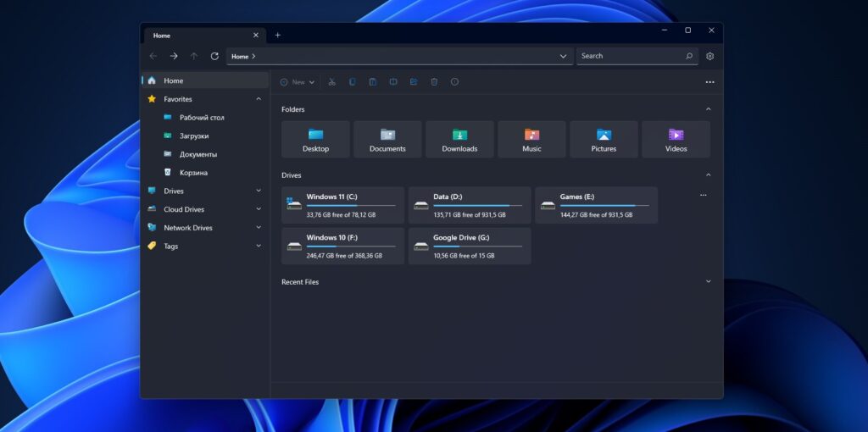Open Data (D:) drive
Image resolution: width=868 pixels, height=432 pixels.
pos(470,205)
